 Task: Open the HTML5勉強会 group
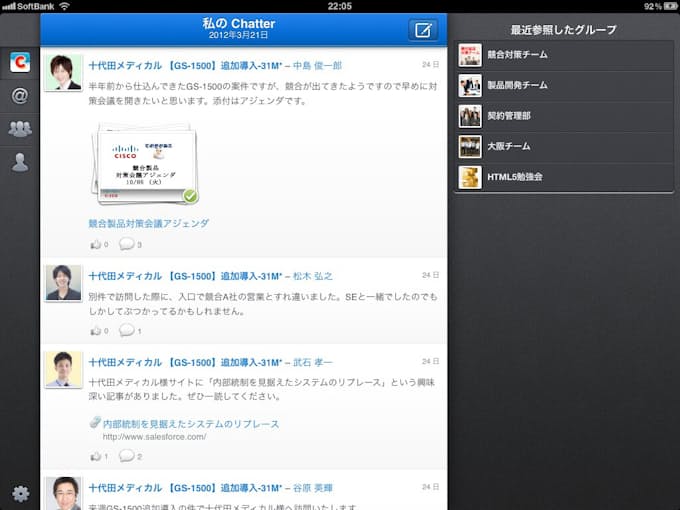pyautogui.click(x=563, y=177)
